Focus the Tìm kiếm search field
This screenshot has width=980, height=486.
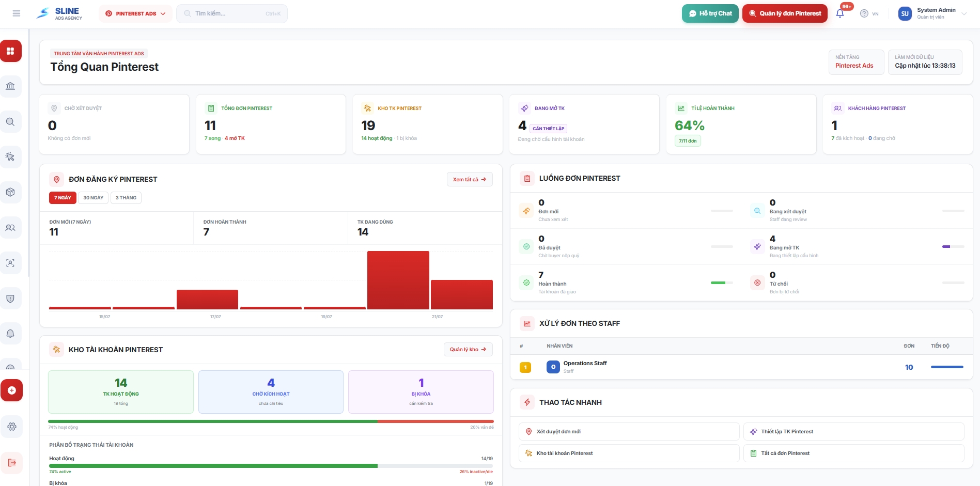232,13
